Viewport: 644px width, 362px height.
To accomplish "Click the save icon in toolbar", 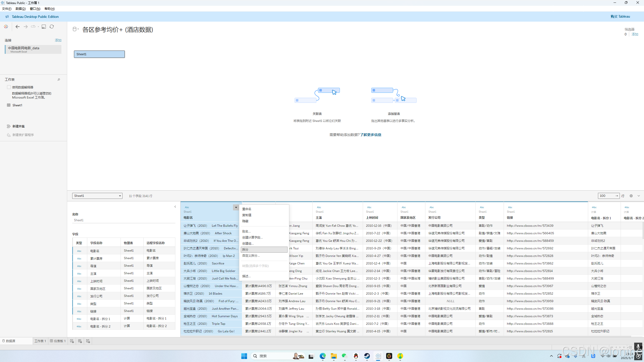I will [44, 27].
